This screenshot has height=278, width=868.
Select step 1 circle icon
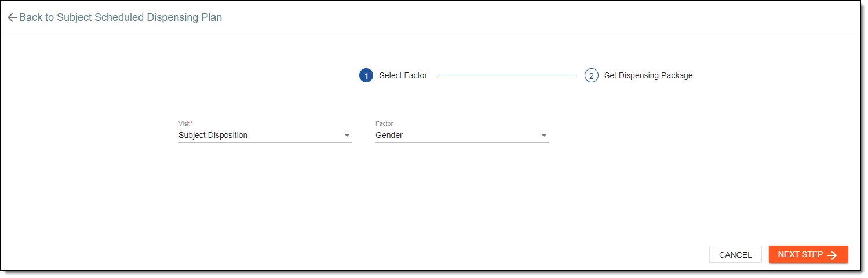click(x=366, y=75)
